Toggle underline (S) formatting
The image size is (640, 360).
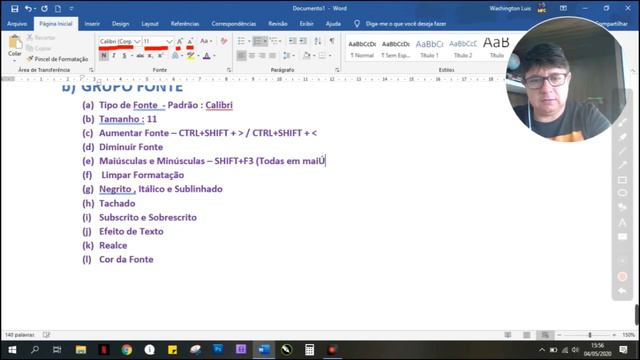[x=124, y=56]
